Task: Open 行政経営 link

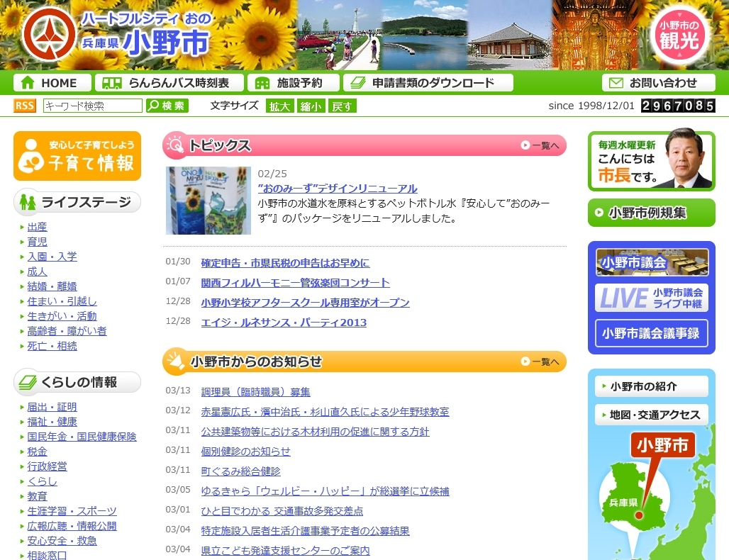Action: [47, 466]
